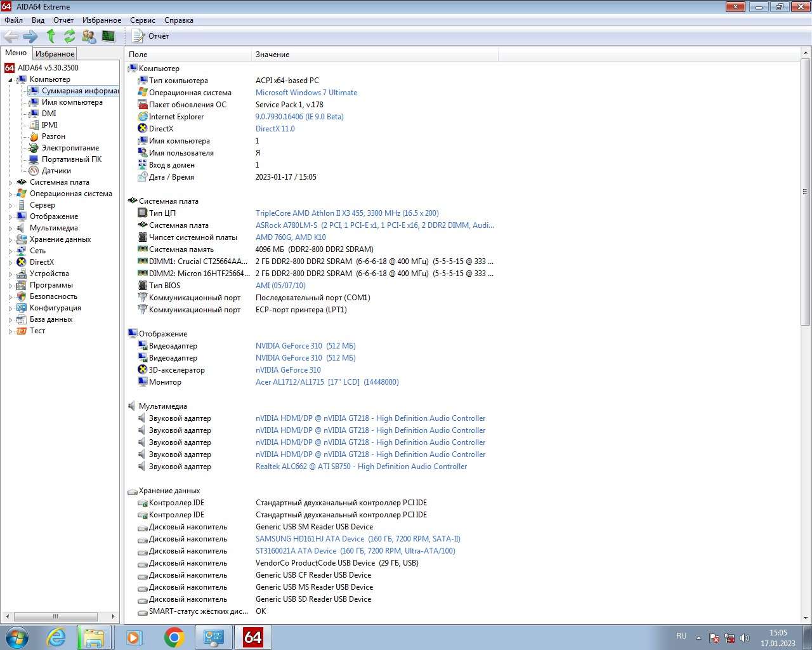
Task: Click the forward navigation arrow
Action: pyautogui.click(x=30, y=36)
